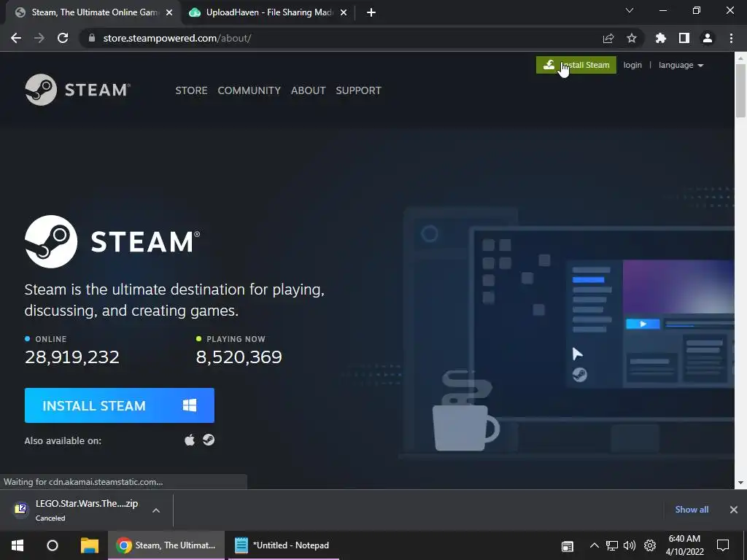The width and height of the screenshot is (747, 560).
Task: Go to the ABOUT page
Action: point(309,90)
